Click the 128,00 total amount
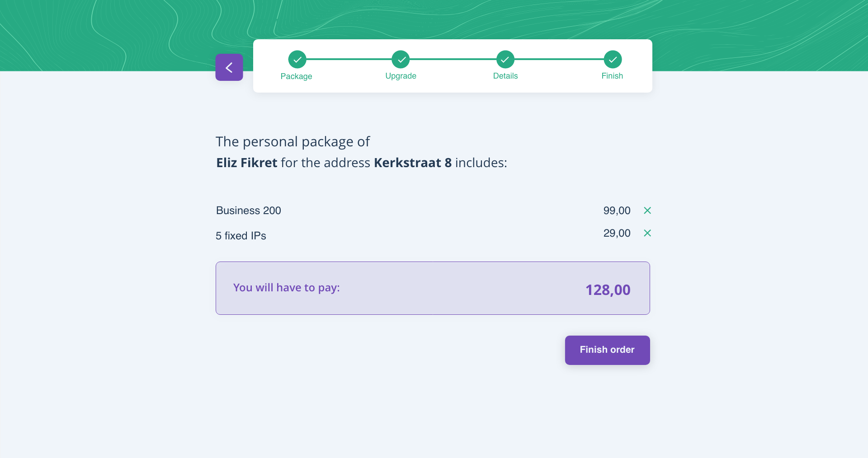The image size is (868, 458). coord(608,290)
